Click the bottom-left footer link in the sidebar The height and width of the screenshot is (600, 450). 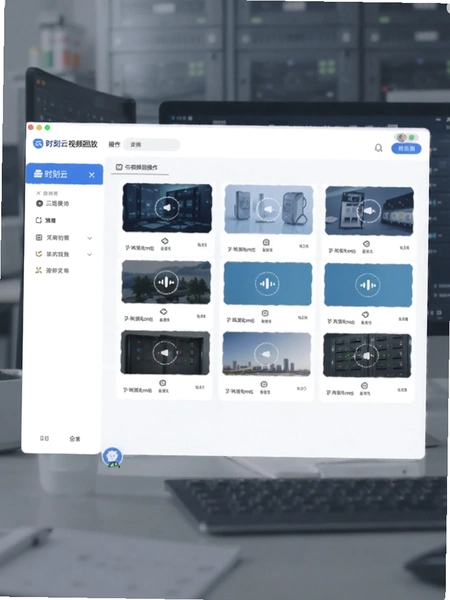pos(44,438)
